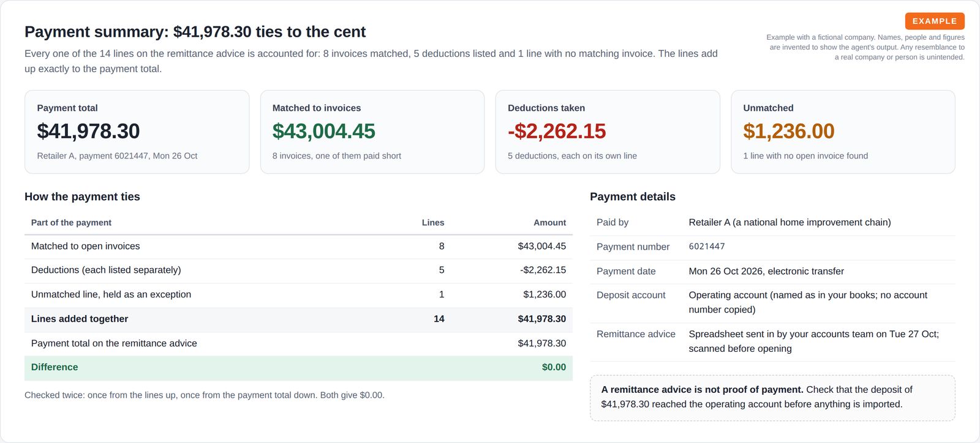The width and height of the screenshot is (980, 443).
Task: Click the 'Deposit account' field label
Action: [631, 295]
